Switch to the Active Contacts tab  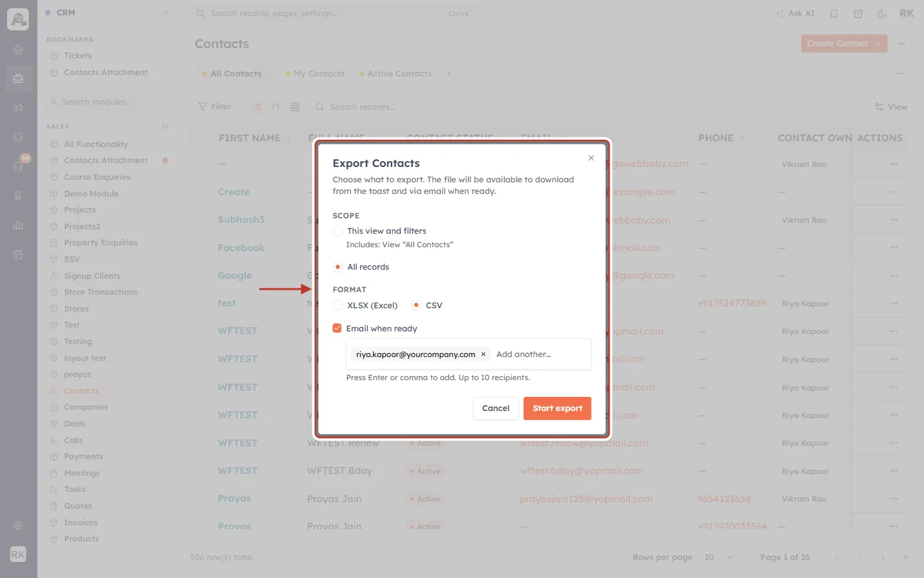[x=395, y=74]
